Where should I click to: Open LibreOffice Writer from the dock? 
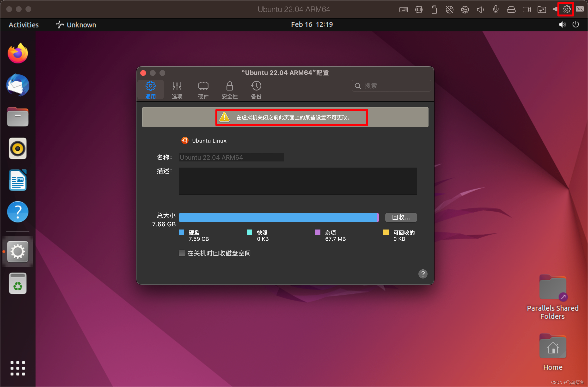click(18, 180)
